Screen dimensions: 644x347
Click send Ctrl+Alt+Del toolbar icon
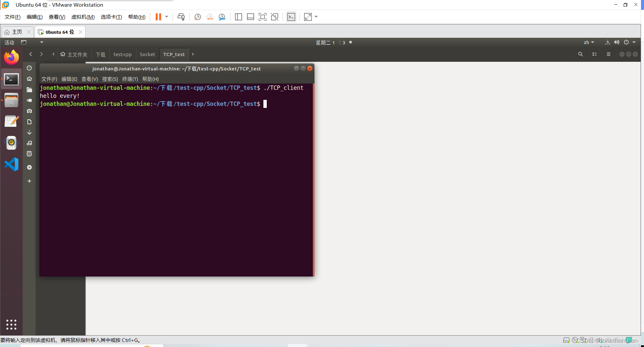181,17
